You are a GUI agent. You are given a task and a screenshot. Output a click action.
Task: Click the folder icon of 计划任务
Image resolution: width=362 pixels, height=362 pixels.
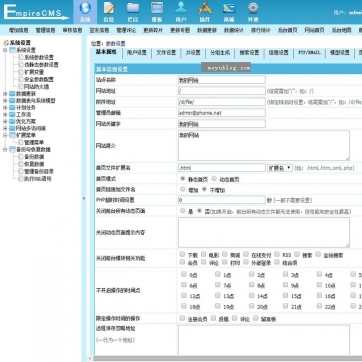point(12,108)
